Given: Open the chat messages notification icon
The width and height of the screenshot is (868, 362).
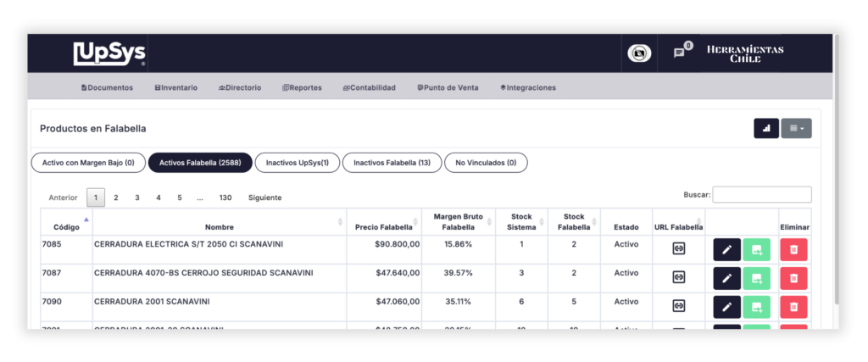Looking at the screenshot, I should click(x=679, y=53).
